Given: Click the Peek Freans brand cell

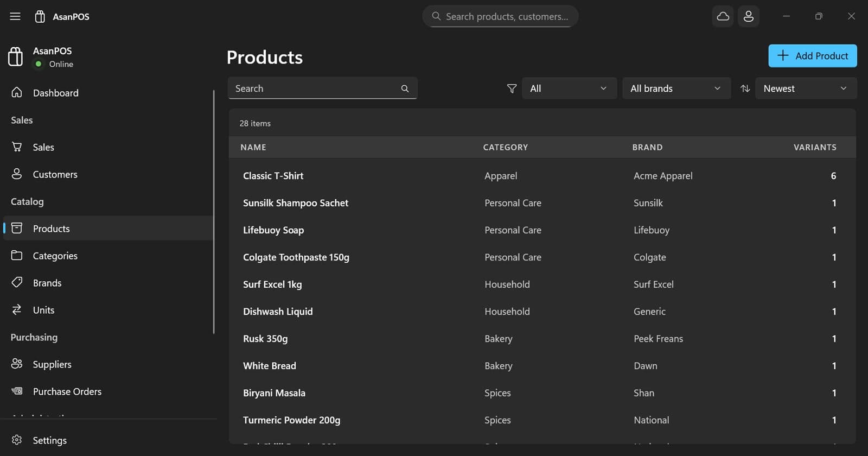Looking at the screenshot, I should [658, 339].
